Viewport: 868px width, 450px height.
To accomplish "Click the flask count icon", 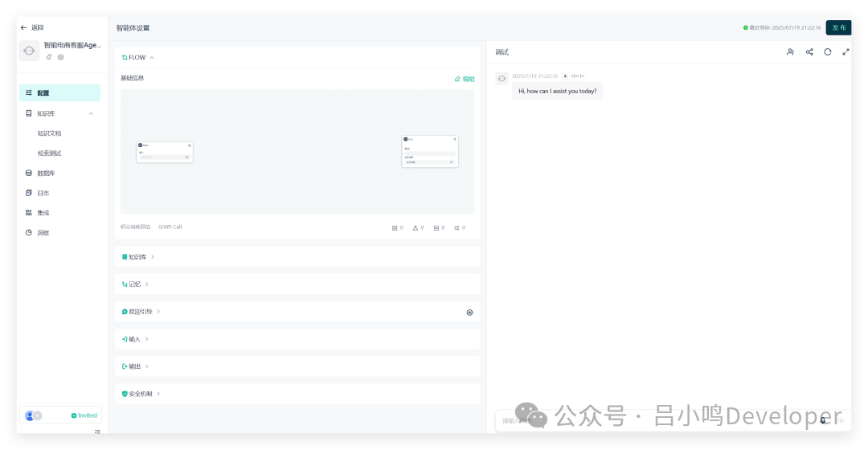I will 416,228.
